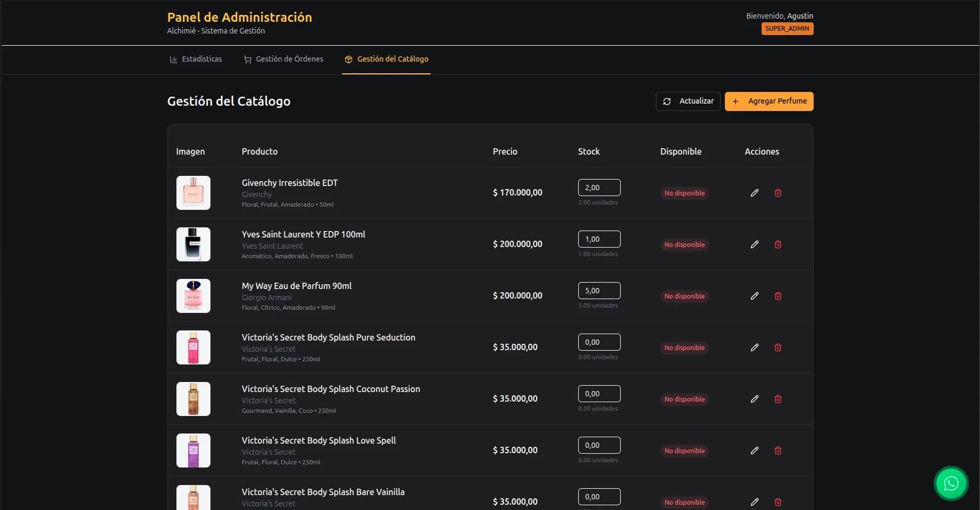Viewport: 980px width, 510px height.
Task: Focus stock field for Bare Vainilla
Action: pyautogui.click(x=599, y=497)
